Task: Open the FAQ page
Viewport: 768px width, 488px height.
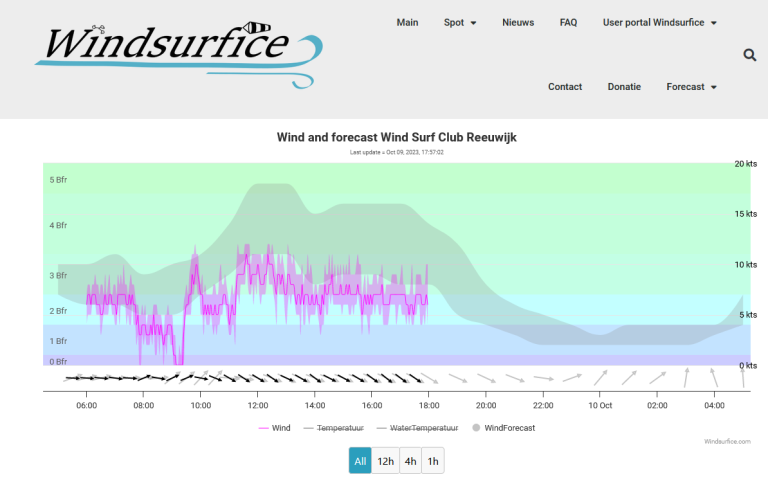Action: click(x=568, y=22)
